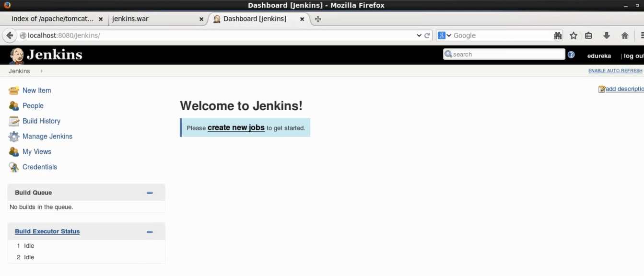
Task: Open the URL bar history dropdown
Action: pos(419,35)
